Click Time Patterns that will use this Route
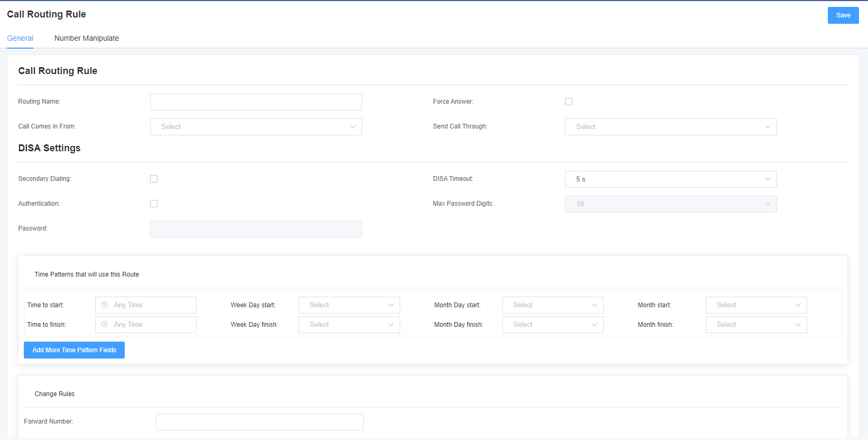The width and height of the screenshot is (868, 440). click(x=87, y=274)
